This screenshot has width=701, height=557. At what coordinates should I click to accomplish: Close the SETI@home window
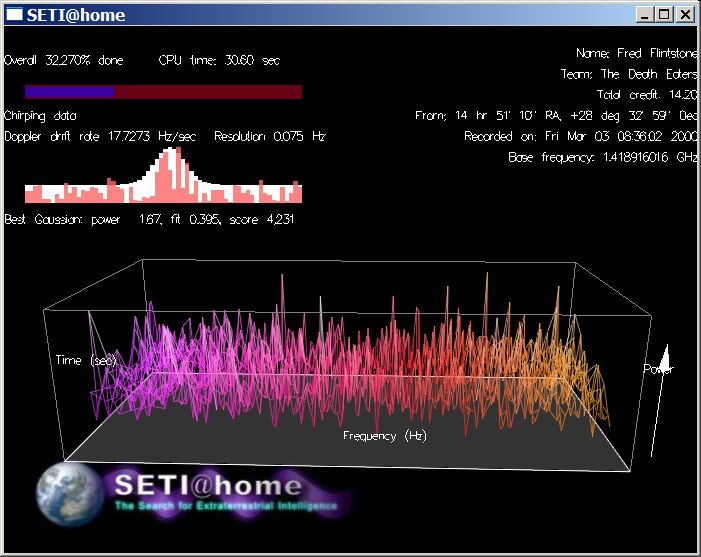[x=685, y=14]
